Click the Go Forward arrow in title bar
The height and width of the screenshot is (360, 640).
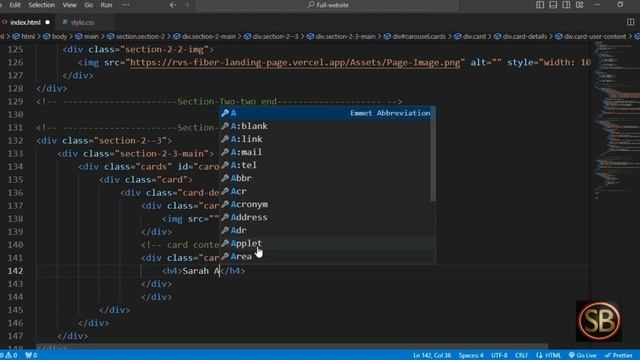187,5
